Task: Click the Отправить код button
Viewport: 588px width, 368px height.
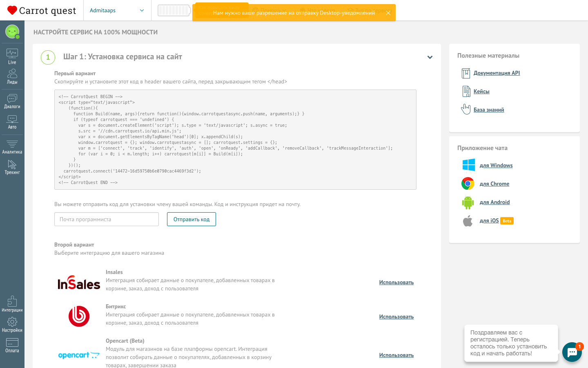Action: (x=192, y=219)
